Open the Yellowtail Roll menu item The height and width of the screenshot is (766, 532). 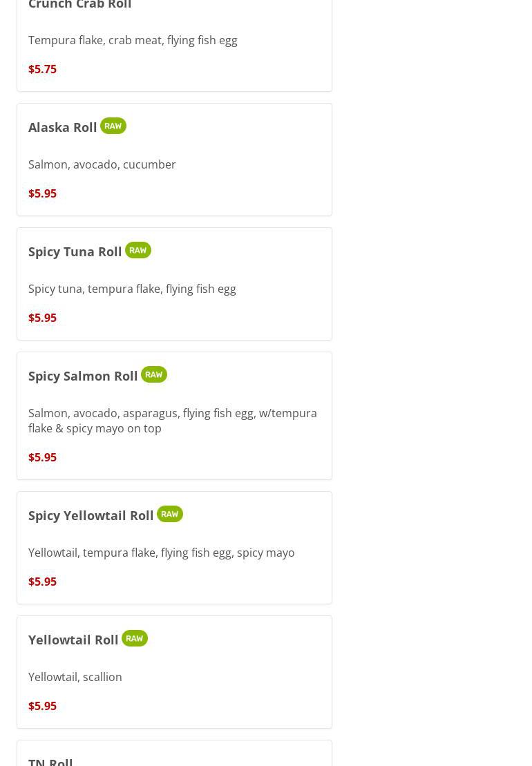73,640
